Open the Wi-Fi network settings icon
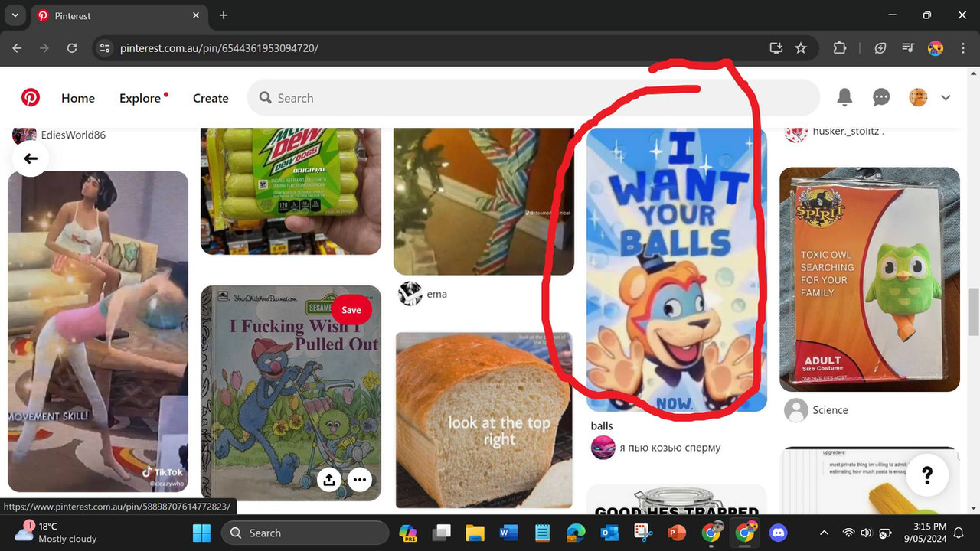Viewport: 980px width, 551px height. pos(848,533)
